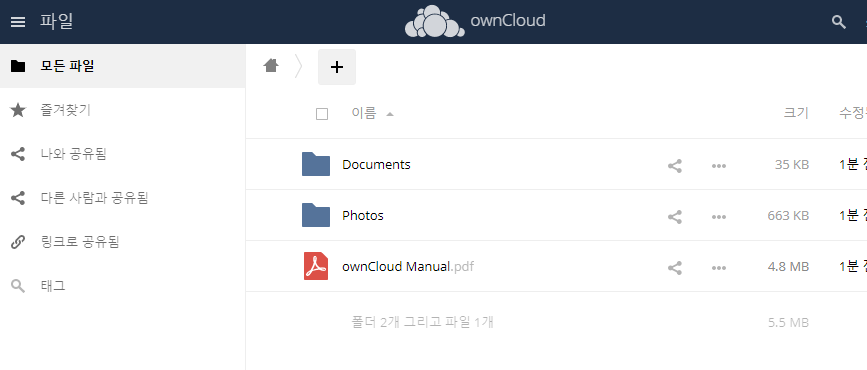Select 나와 공유됨 in sidebar
Image resolution: width=867 pixels, height=370 pixels.
pyautogui.click(x=123, y=154)
